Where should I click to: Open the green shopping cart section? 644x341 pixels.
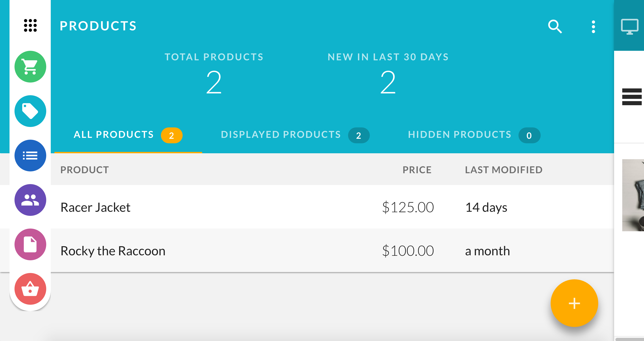pyautogui.click(x=30, y=67)
